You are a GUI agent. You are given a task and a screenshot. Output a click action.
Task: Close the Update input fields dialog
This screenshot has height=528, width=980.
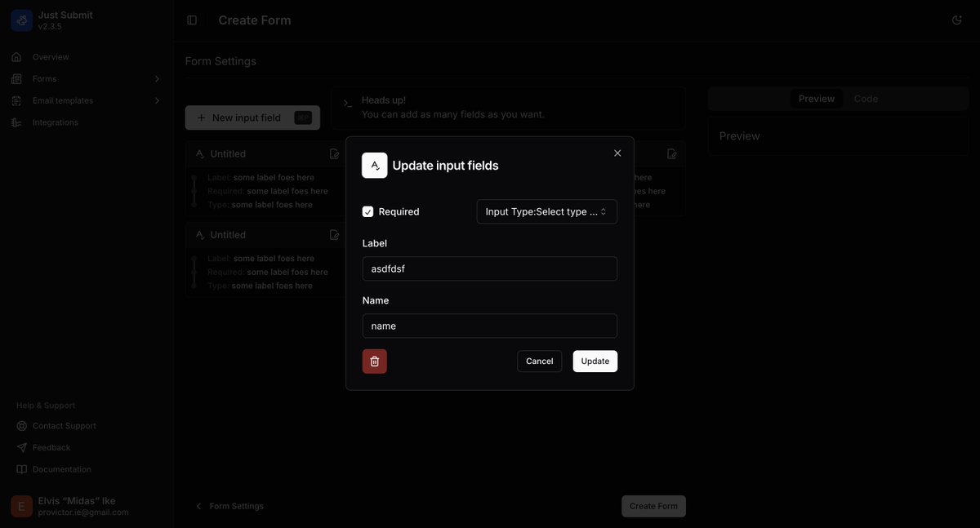(617, 153)
